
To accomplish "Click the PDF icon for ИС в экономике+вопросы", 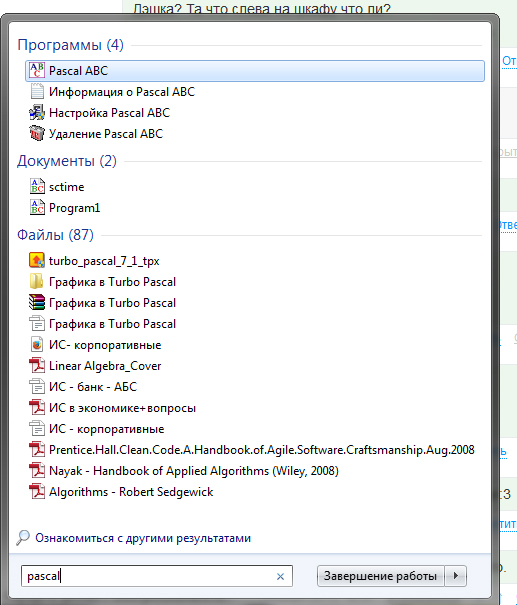I will (x=37, y=407).
